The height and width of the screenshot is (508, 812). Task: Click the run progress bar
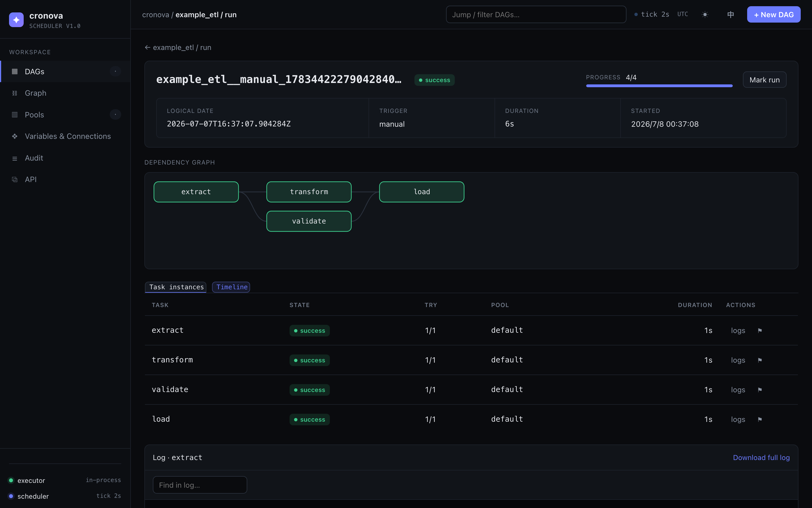(659, 86)
